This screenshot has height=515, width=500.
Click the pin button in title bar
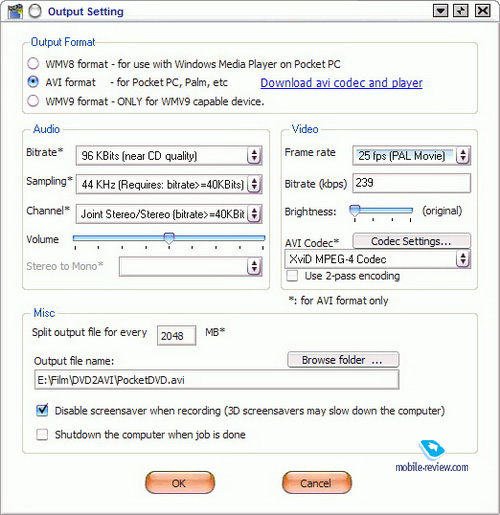(x=461, y=11)
